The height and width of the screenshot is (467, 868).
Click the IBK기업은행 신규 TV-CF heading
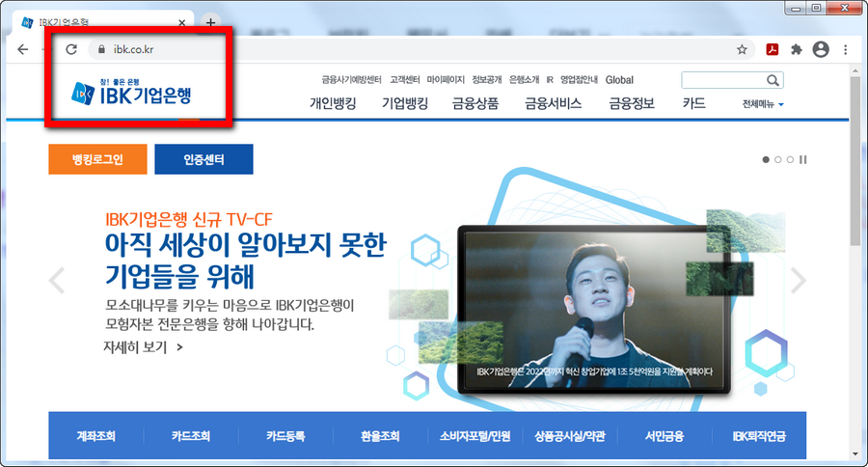click(189, 219)
